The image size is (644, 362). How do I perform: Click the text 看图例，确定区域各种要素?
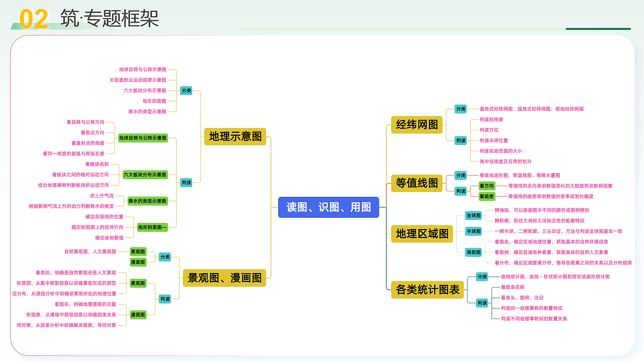tap(524, 253)
